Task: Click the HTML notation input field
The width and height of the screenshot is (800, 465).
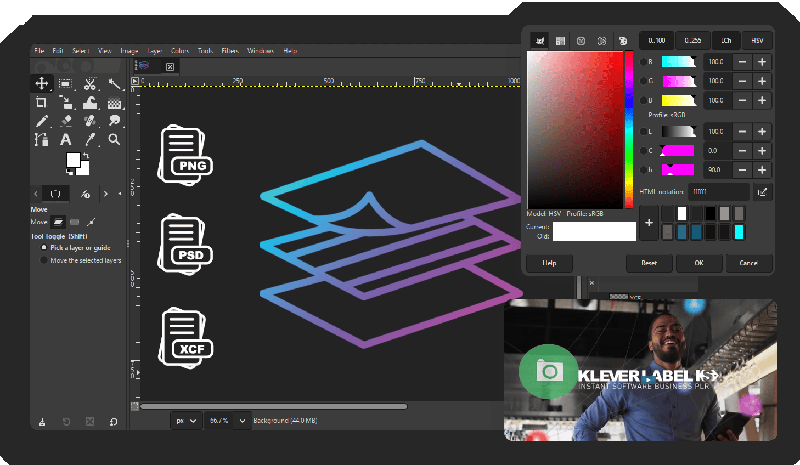Action: [x=718, y=191]
